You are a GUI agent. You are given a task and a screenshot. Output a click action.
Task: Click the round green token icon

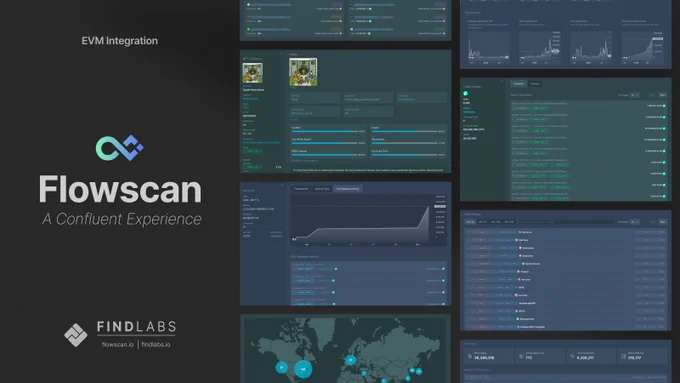click(465, 93)
